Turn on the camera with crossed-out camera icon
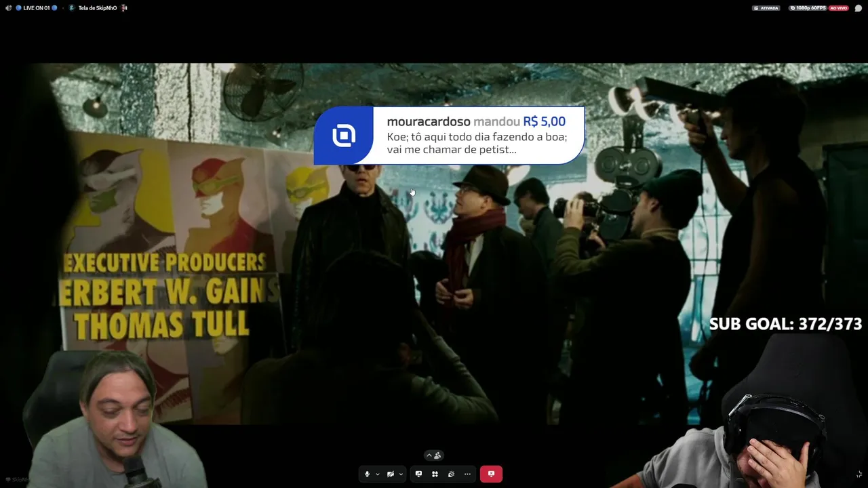 pos(390,474)
